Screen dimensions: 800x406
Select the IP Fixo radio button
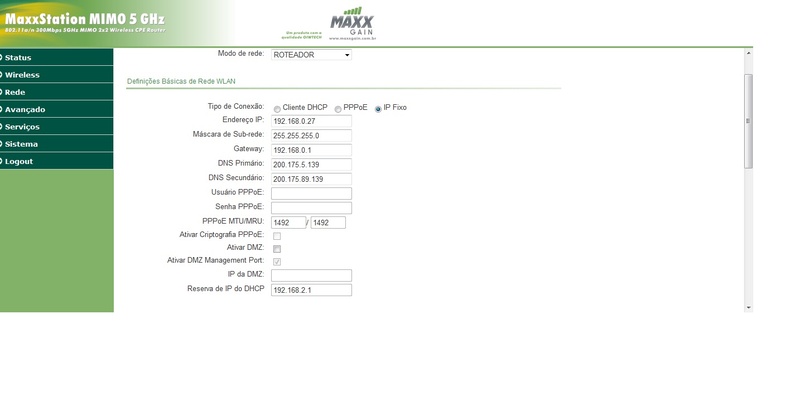pos(378,109)
